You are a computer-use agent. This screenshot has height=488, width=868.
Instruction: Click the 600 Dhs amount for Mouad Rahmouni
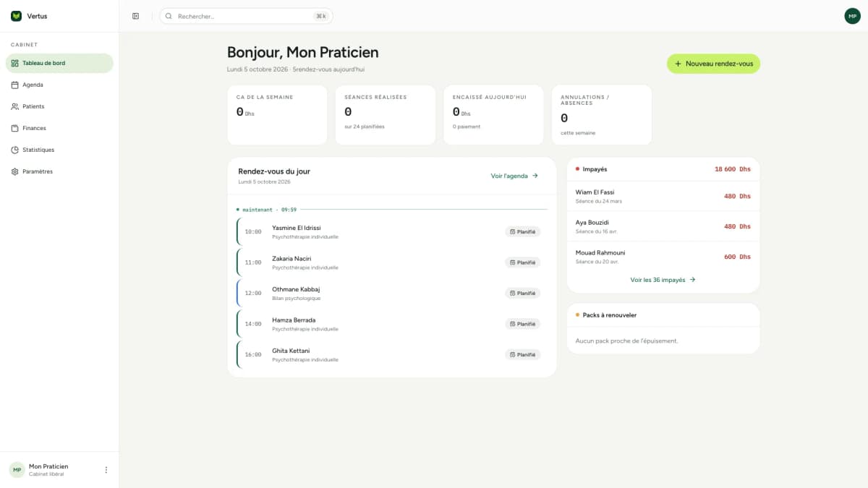[x=738, y=257]
